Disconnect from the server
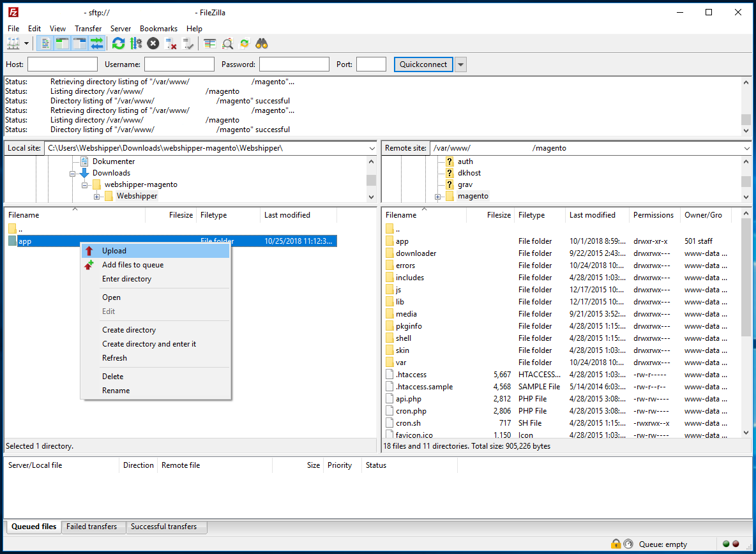Viewport: 756px width, 554px height. [170, 43]
